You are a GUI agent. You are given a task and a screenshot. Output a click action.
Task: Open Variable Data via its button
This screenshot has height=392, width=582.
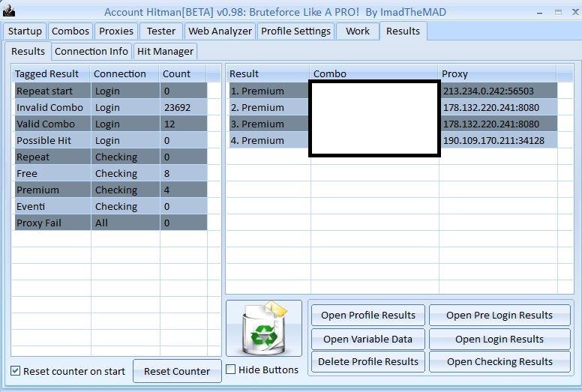click(367, 339)
